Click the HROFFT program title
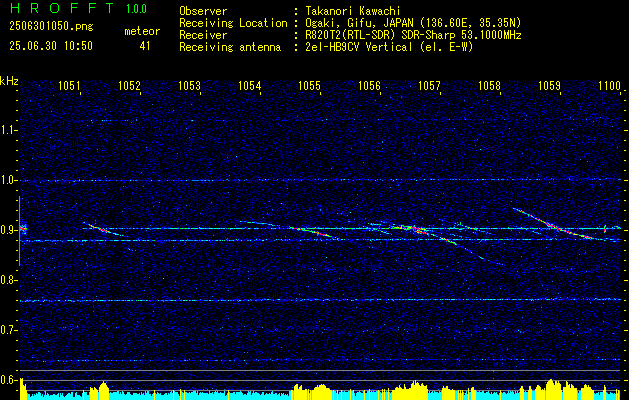 click(62, 8)
